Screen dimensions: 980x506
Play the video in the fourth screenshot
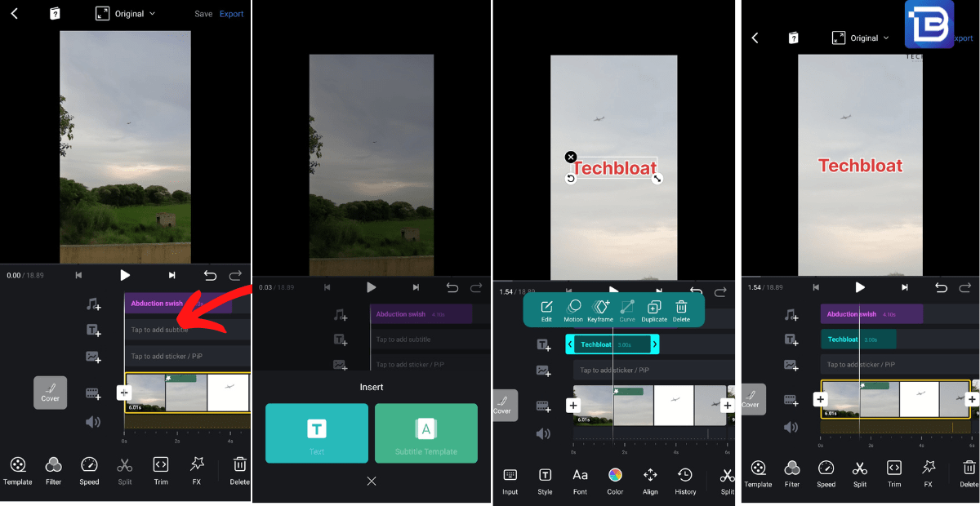pos(860,287)
